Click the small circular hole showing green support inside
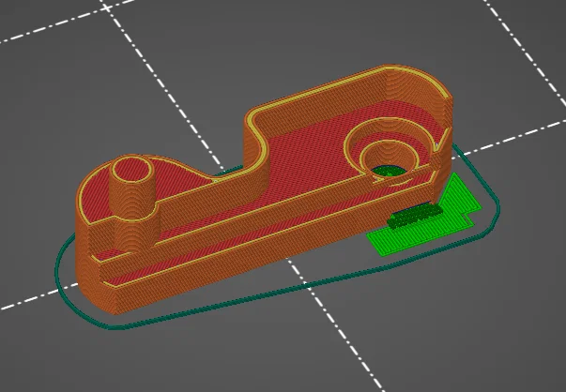 390,161
